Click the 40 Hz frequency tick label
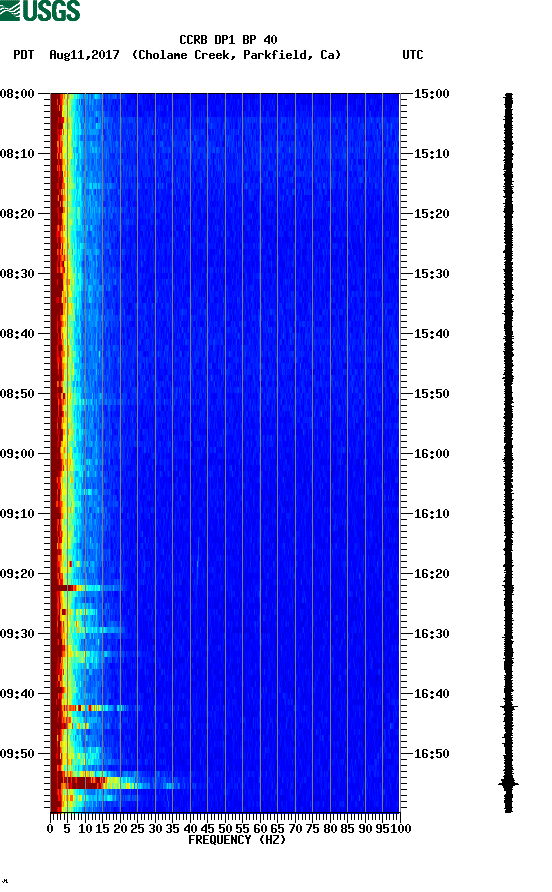 190,829
